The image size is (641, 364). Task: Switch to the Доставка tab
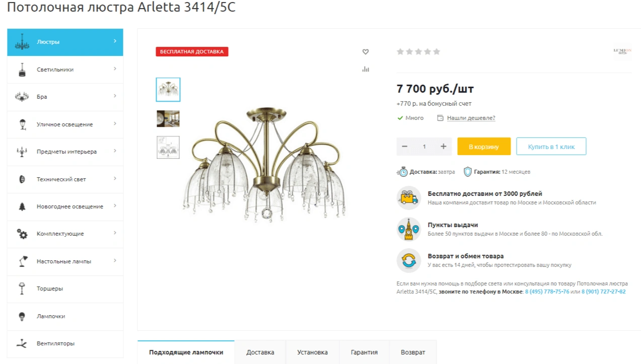[x=260, y=352]
